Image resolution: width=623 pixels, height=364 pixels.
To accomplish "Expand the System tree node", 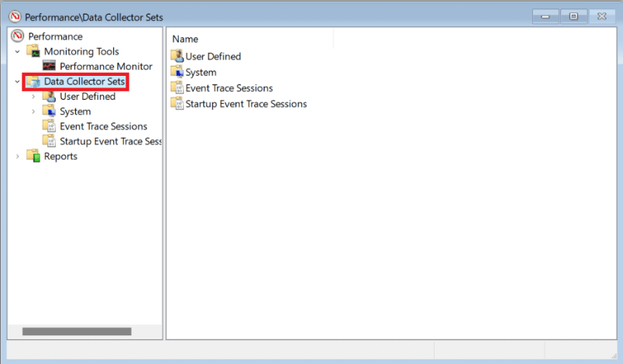I will [x=33, y=112].
